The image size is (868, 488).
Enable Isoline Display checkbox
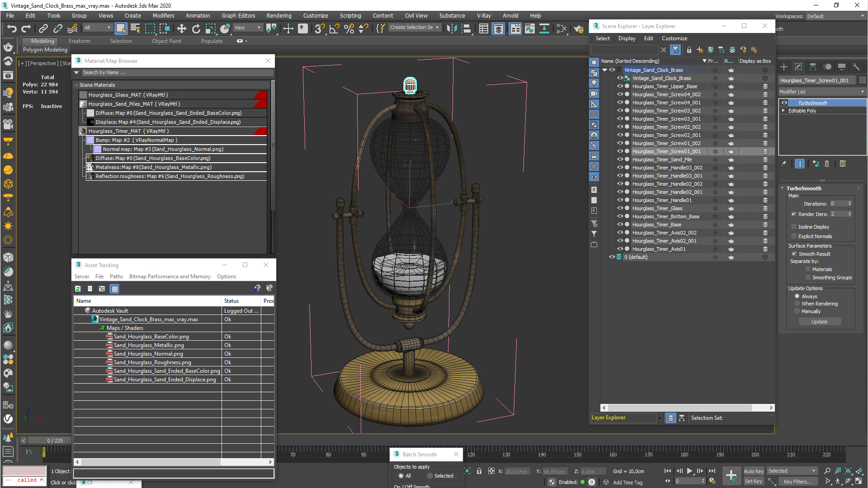click(x=794, y=227)
